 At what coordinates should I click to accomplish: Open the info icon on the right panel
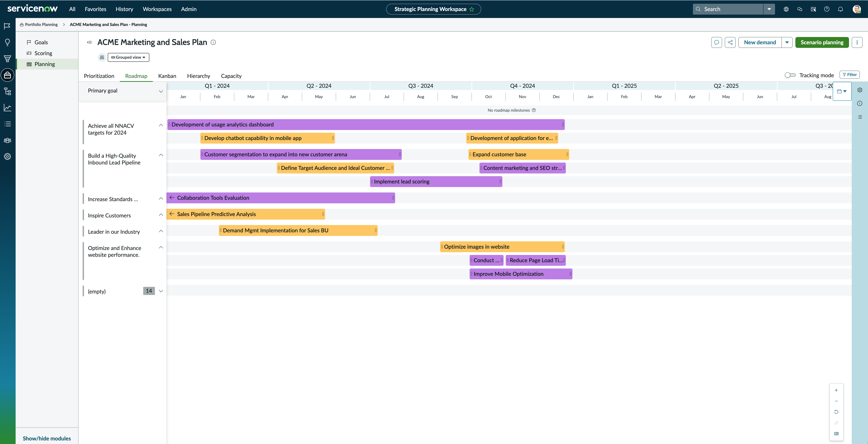(860, 104)
